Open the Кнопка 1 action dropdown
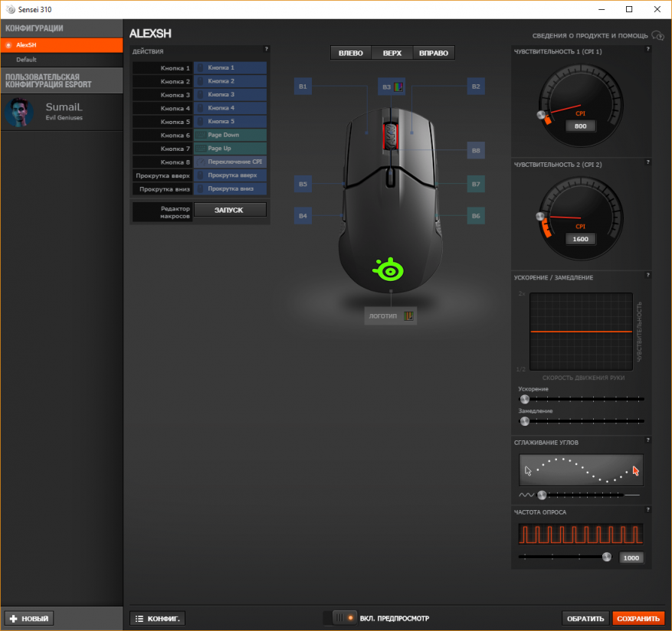 (230, 67)
